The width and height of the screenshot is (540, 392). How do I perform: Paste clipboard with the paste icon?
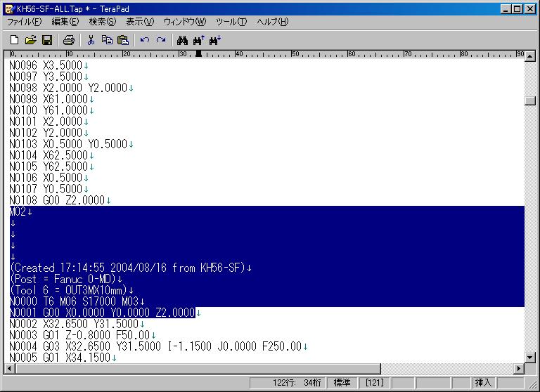click(123, 40)
